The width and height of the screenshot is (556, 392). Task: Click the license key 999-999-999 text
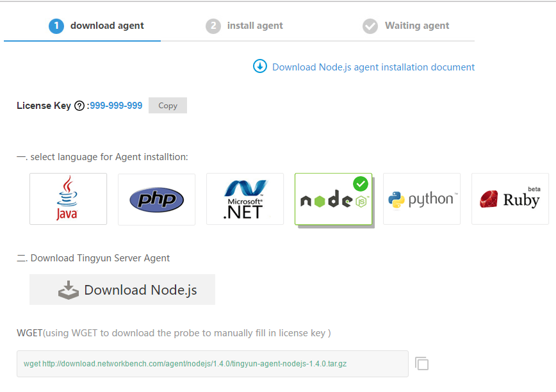click(116, 106)
